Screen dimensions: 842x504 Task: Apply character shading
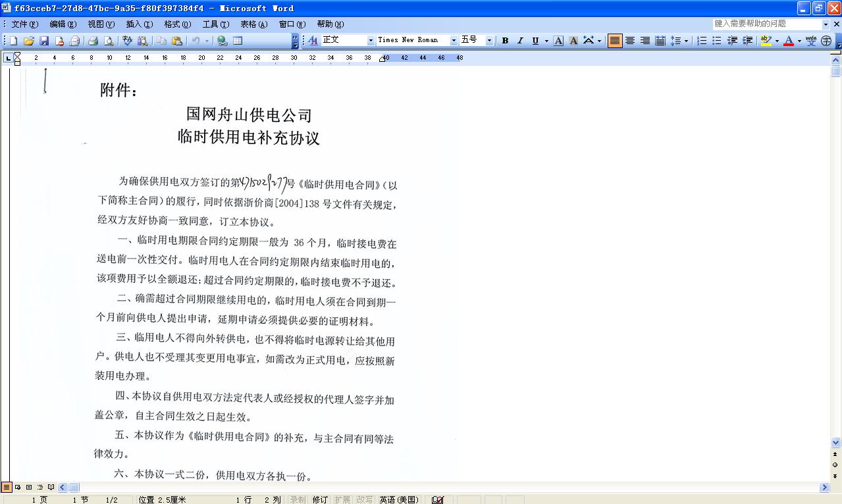click(x=573, y=41)
